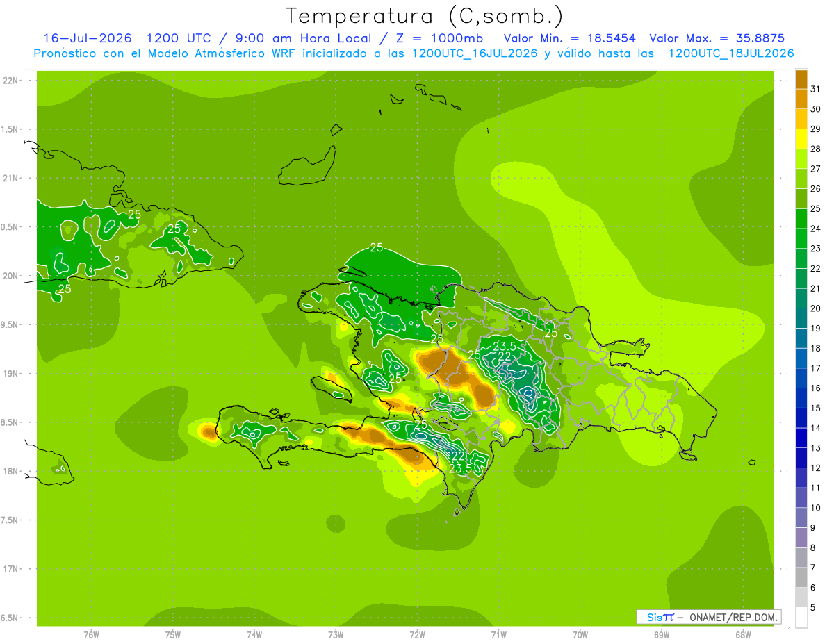Click the title 'Temperatura (C,somb.)'
834x644 pixels.
424,16
